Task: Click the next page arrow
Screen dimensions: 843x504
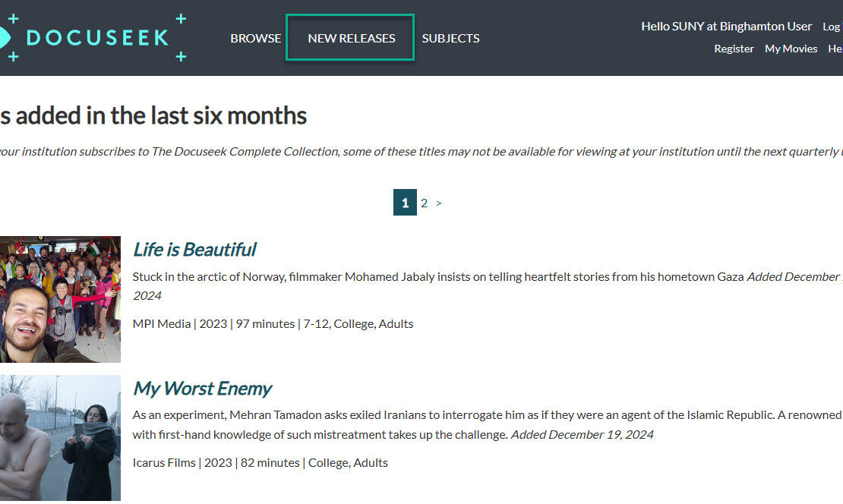Action: [x=439, y=203]
